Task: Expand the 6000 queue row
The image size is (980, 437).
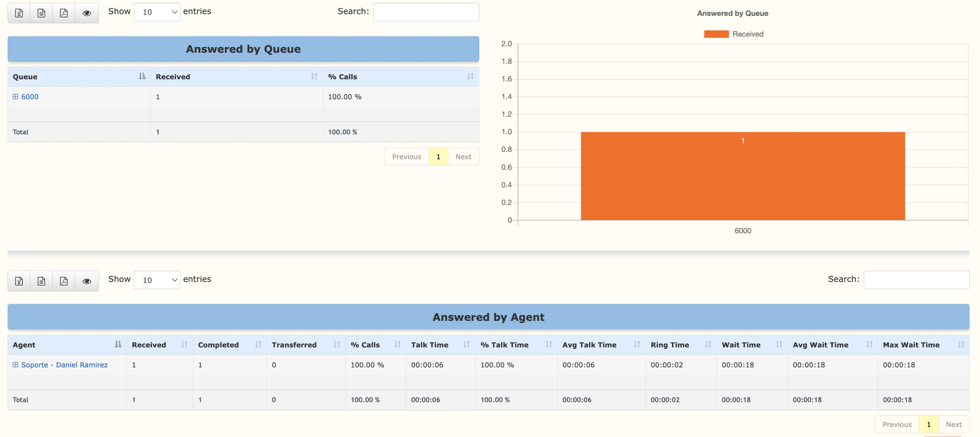Action: coord(15,96)
